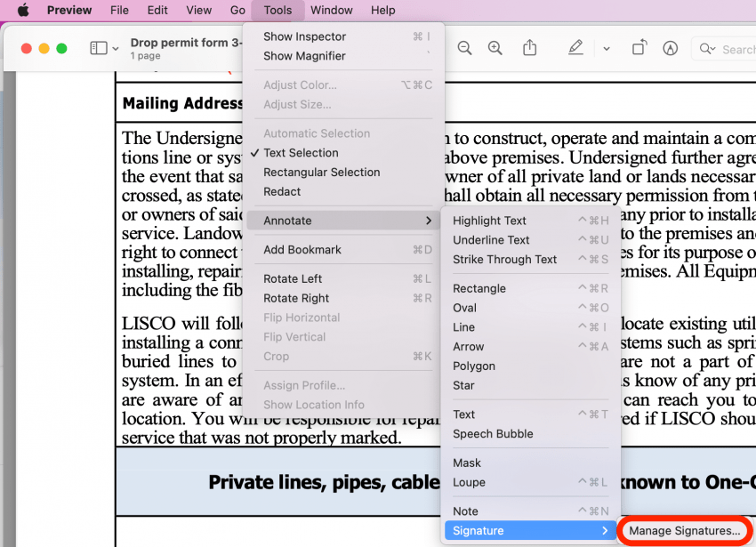Image resolution: width=756 pixels, height=547 pixels.
Task: Show the Markup toolbar icon
Action: coord(670,49)
